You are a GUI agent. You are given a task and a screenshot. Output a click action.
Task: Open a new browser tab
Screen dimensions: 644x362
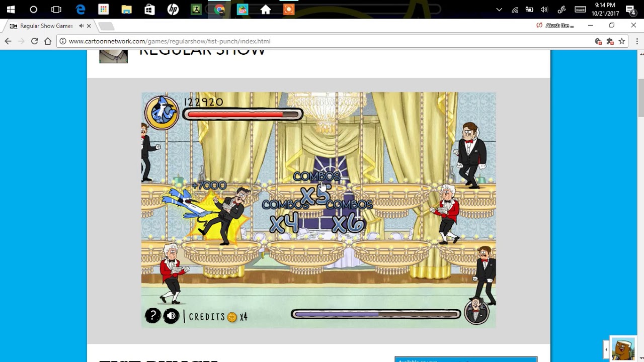pos(106,26)
